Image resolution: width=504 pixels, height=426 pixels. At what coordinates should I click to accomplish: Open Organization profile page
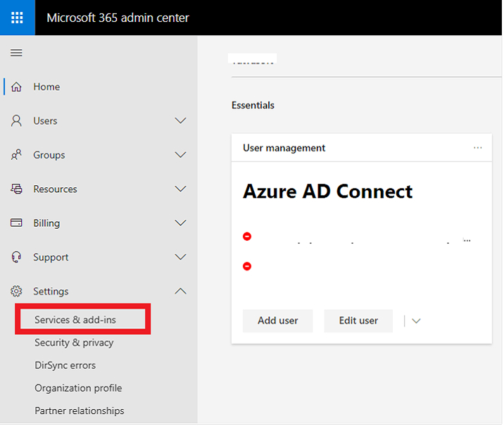[x=78, y=389]
